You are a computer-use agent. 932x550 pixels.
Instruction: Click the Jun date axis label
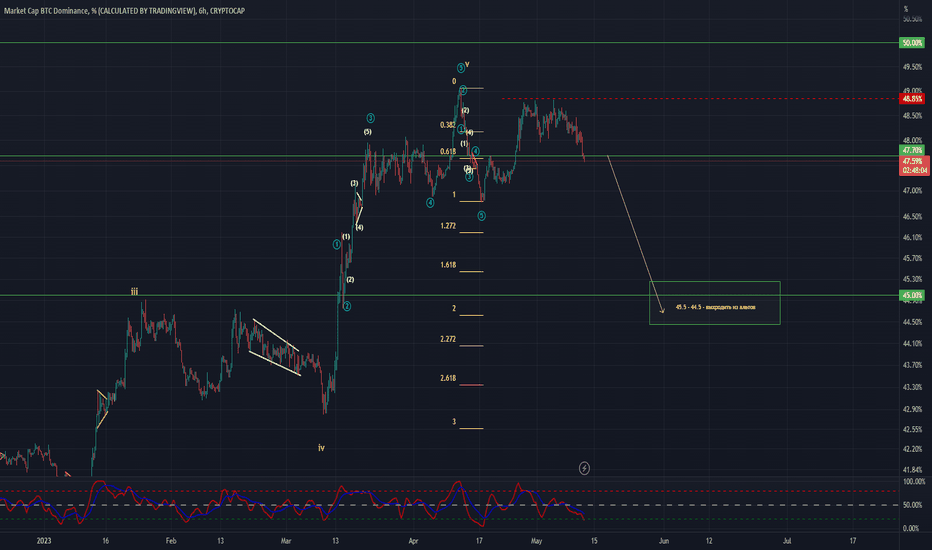tap(664, 541)
